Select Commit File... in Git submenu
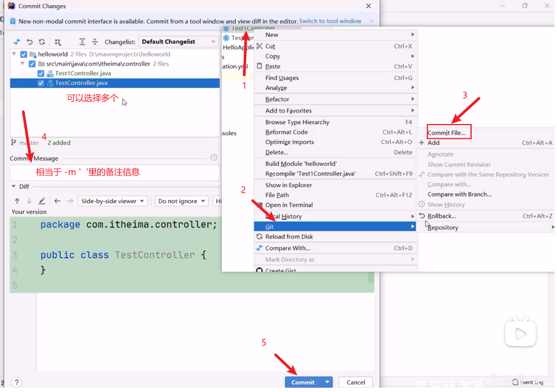 coord(446,133)
